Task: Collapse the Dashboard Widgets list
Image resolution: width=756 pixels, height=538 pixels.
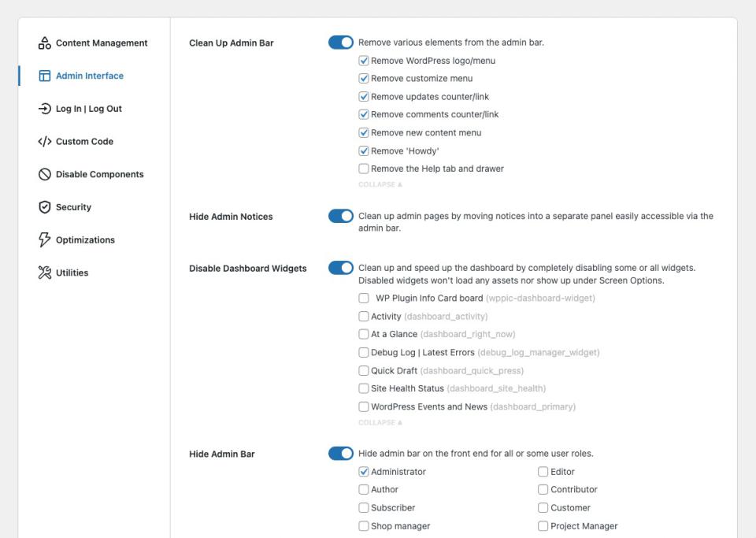Action: 380,422
